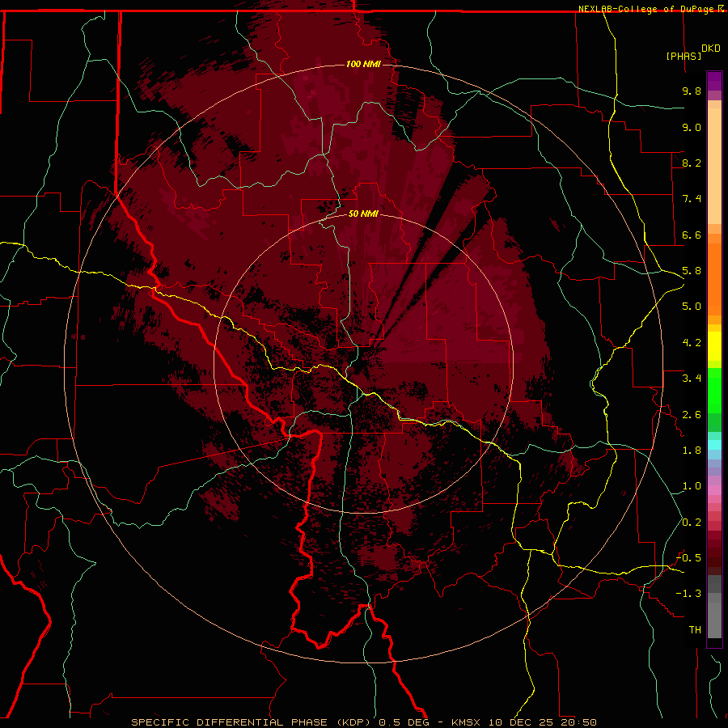
Task: Click the TH threshold label
Action: click(695, 630)
